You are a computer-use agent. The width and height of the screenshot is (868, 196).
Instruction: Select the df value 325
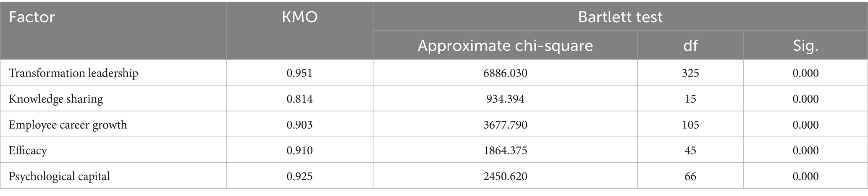click(x=690, y=73)
